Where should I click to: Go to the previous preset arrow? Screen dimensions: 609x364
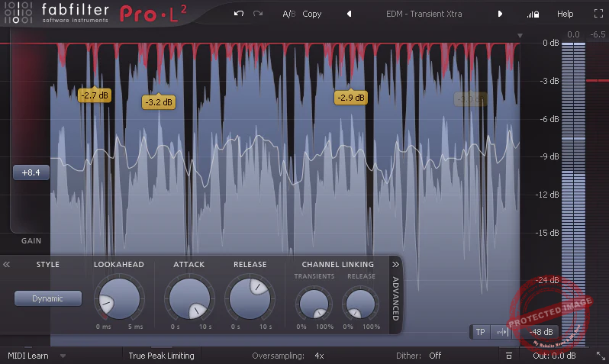350,14
